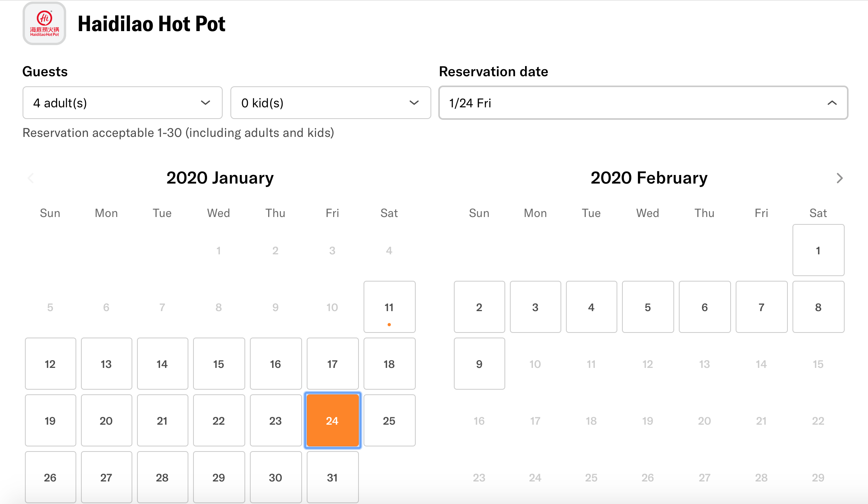Pick February 8 Saturday
This screenshot has width=868, height=504.
818,307
